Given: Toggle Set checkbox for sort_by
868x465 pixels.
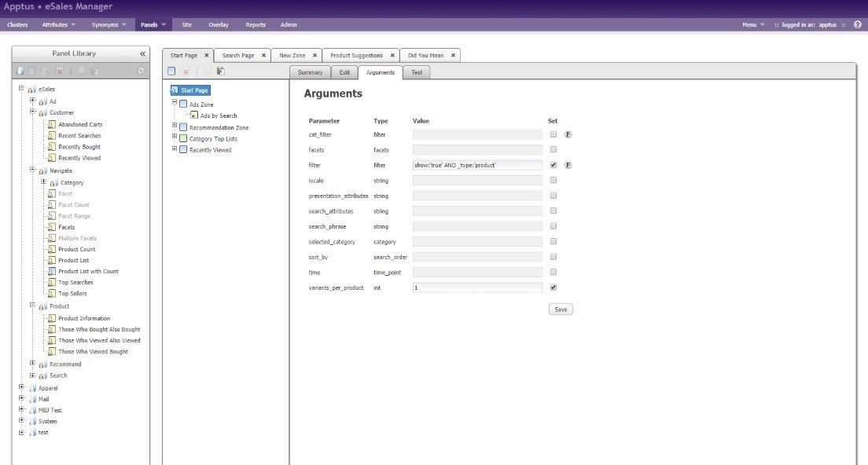Looking at the screenshot, I should click(x=553, y=257).
